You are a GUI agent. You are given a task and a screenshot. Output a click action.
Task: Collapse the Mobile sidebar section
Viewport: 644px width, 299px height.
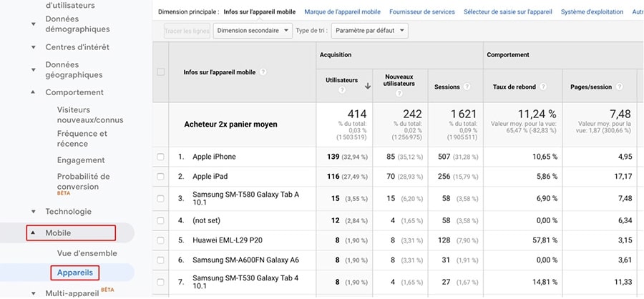(34, 233)
